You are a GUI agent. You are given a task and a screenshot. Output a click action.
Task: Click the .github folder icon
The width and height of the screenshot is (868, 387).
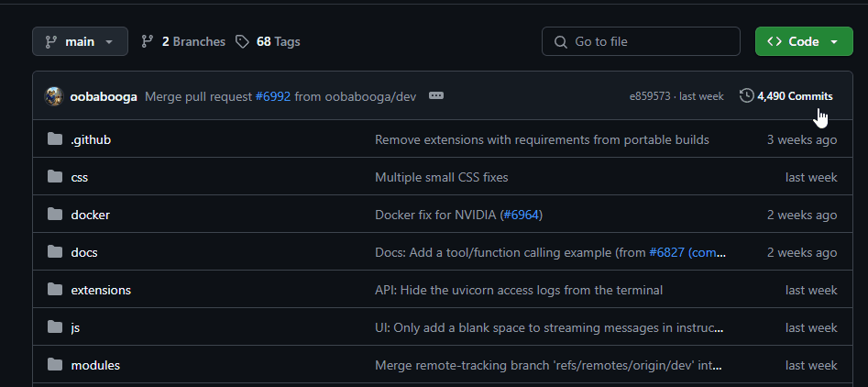click(x=55, y=139)
